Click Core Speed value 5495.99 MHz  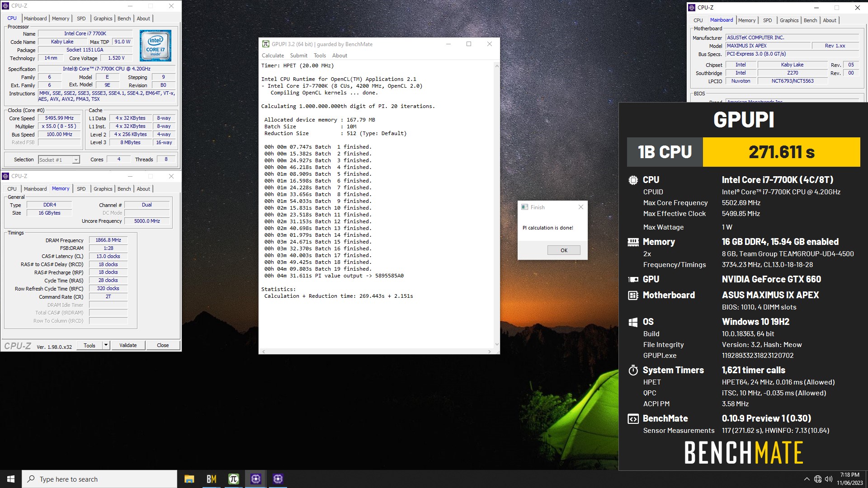[x=59, y=118]
